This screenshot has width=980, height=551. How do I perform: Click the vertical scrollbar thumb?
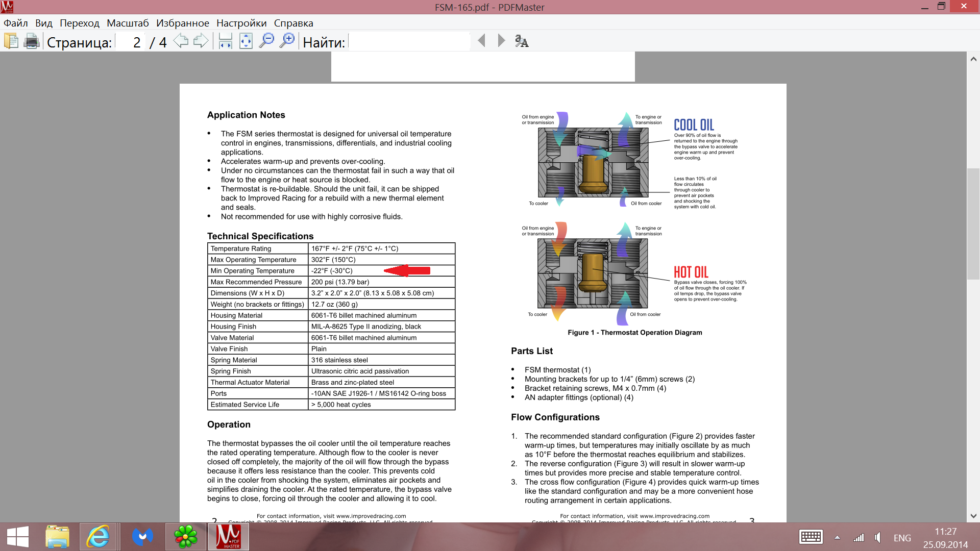coord(973,223)
